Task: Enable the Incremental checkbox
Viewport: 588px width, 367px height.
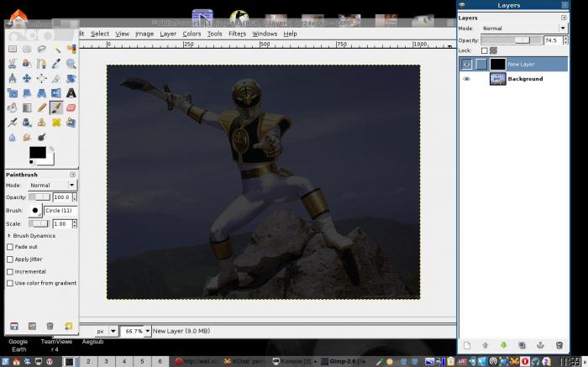Action: click(10, 272)
